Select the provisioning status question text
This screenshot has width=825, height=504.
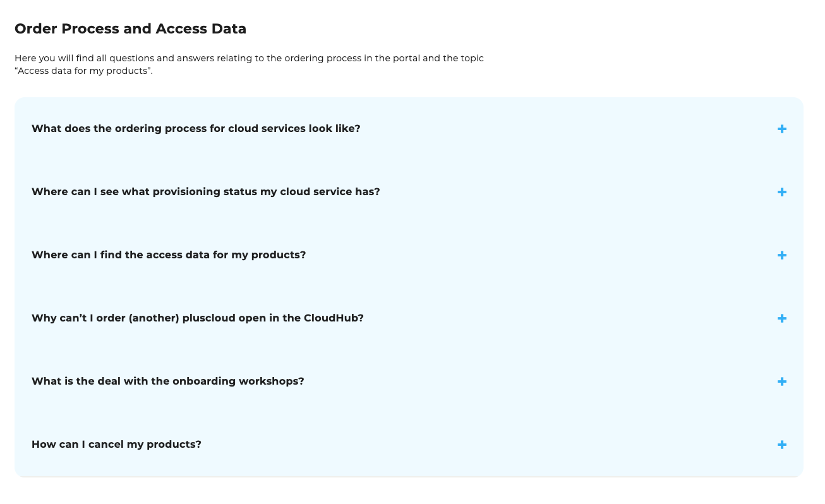pyautogui.click(x=205, y=192)
